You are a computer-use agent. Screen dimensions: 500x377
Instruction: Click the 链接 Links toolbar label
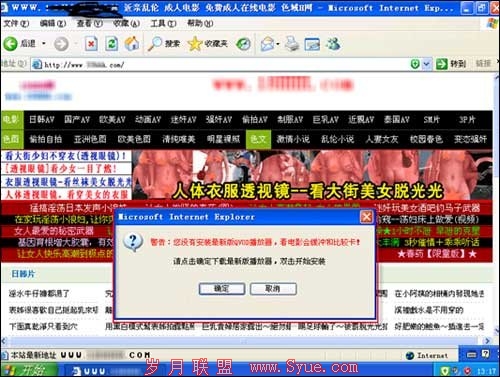483,63
